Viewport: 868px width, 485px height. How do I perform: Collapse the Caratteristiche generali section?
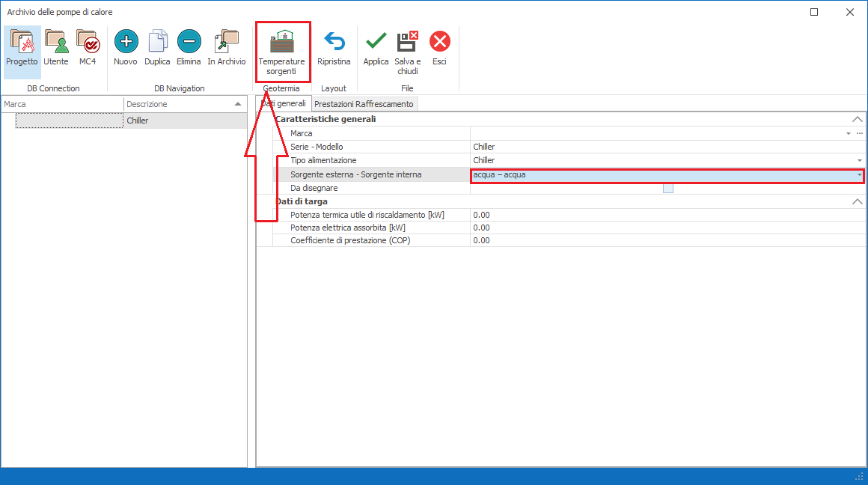click(x=858, y=119)
